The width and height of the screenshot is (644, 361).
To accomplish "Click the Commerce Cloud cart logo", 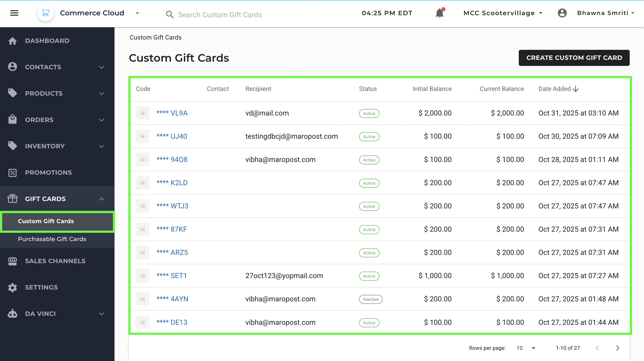I will 46,13.
